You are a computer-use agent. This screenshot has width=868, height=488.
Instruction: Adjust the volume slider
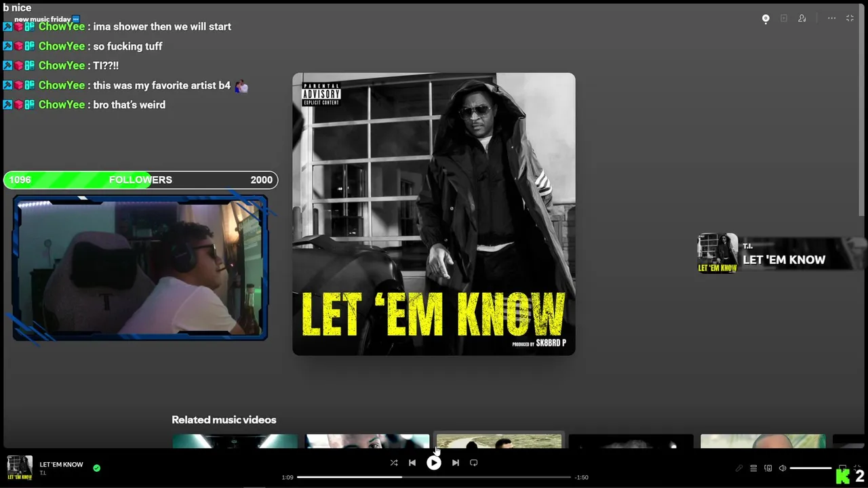810,468
